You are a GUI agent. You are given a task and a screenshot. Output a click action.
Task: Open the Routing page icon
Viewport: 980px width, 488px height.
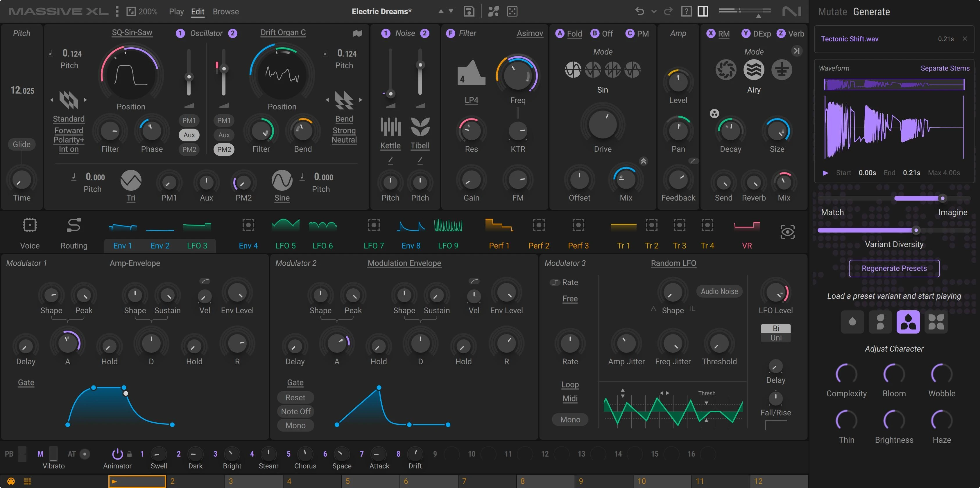pos(74,225)
